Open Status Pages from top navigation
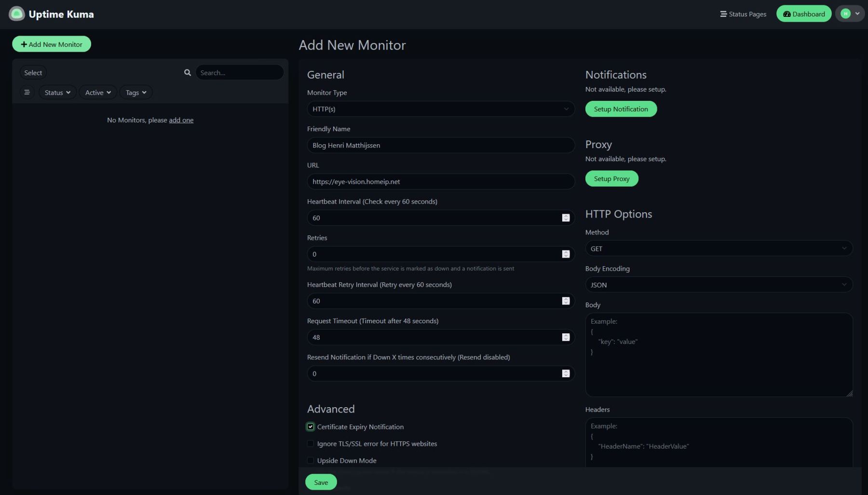 743,14
